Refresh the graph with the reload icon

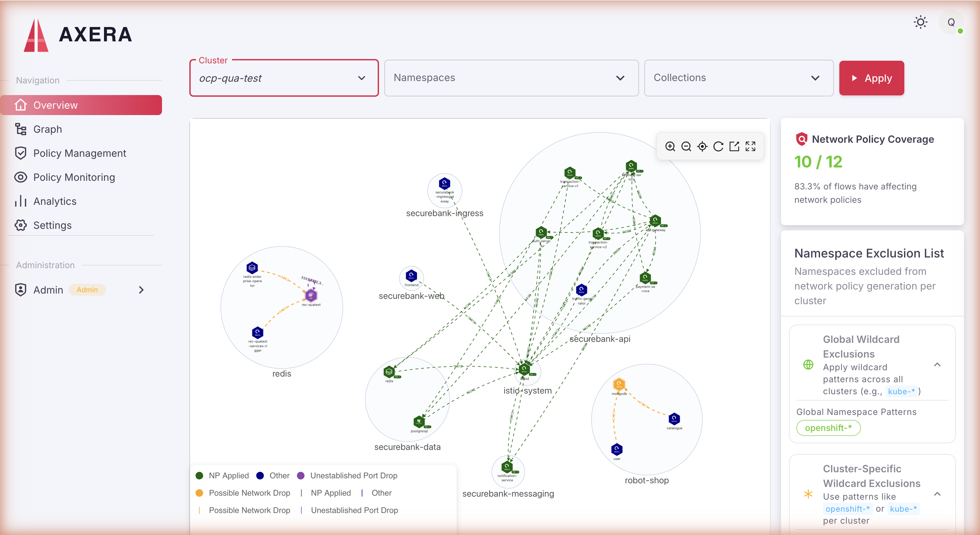[x=718, y=147]
